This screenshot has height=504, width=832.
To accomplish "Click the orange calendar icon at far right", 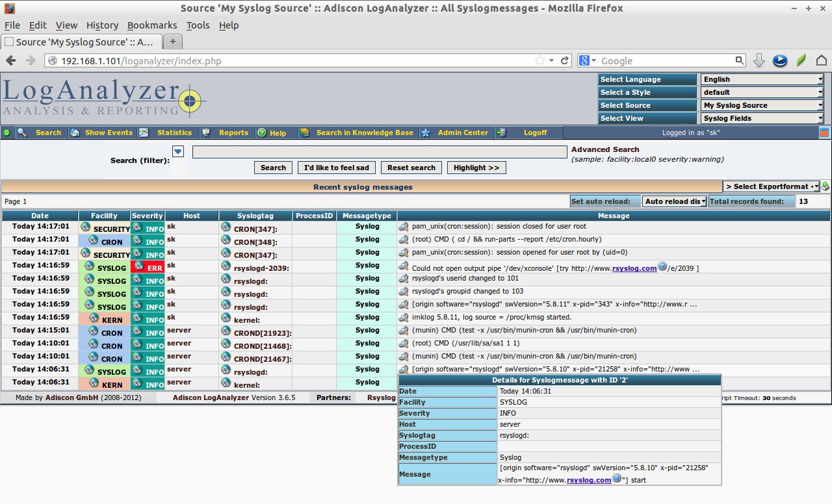I will click(x=824, y=132).
